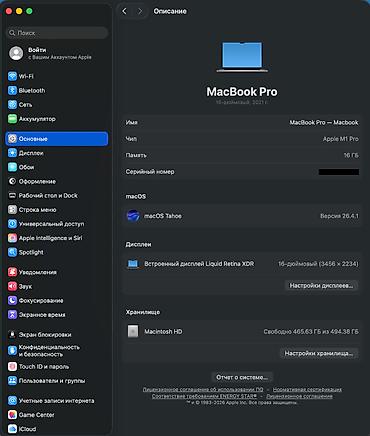The width and height of the screenshot is (370, 436).
Task: Open Универсальный доступ accessibility icon
Action: pyautogui.click(x=12, y=224)
